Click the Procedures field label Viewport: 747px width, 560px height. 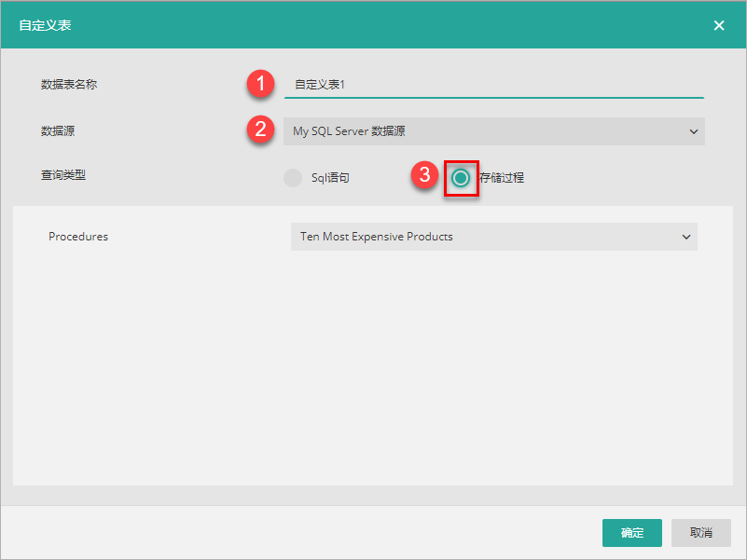78,237
